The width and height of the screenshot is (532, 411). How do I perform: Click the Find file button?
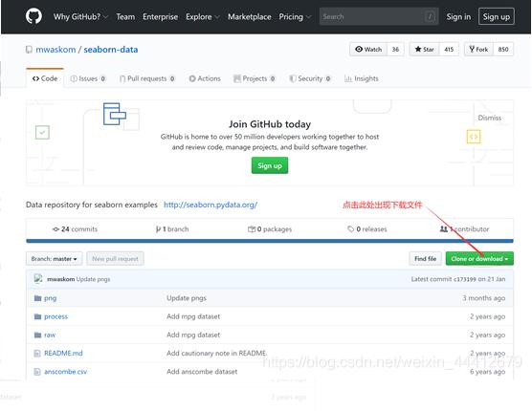425,259
